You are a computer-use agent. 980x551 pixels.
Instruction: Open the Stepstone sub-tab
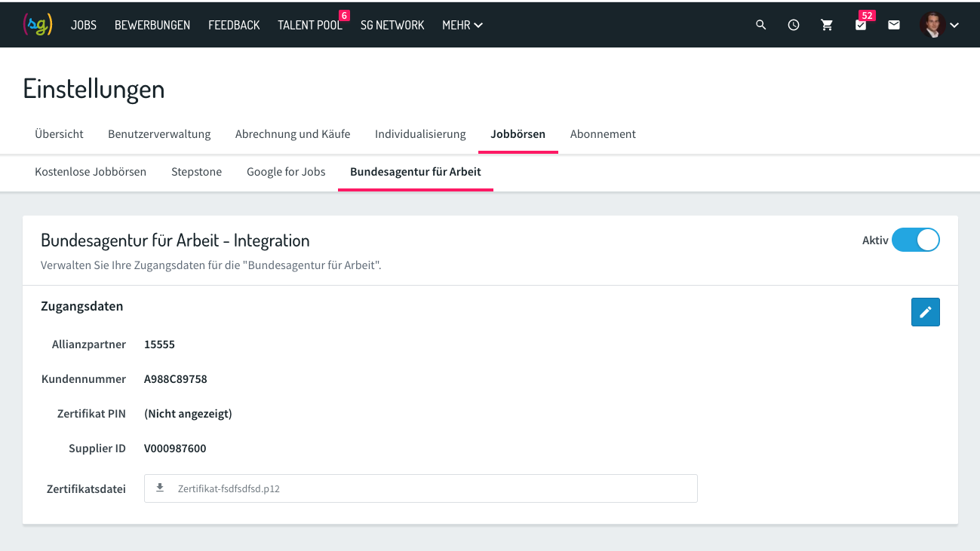[x=196, y=172]
